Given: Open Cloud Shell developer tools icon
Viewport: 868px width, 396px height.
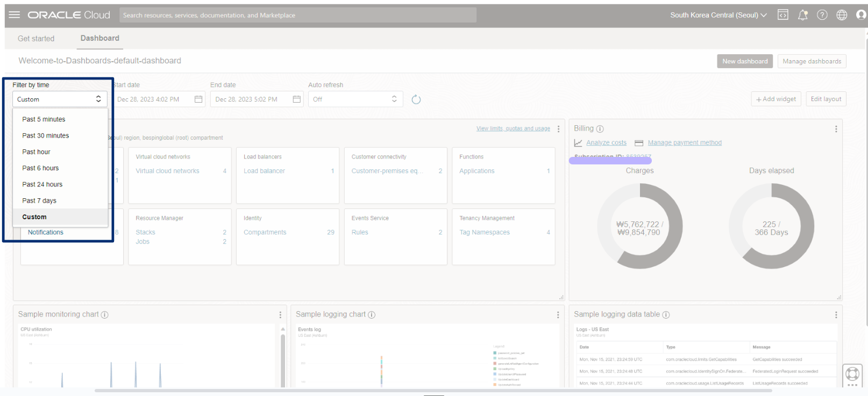Looking at the screenshot, I should coord(783,15).
